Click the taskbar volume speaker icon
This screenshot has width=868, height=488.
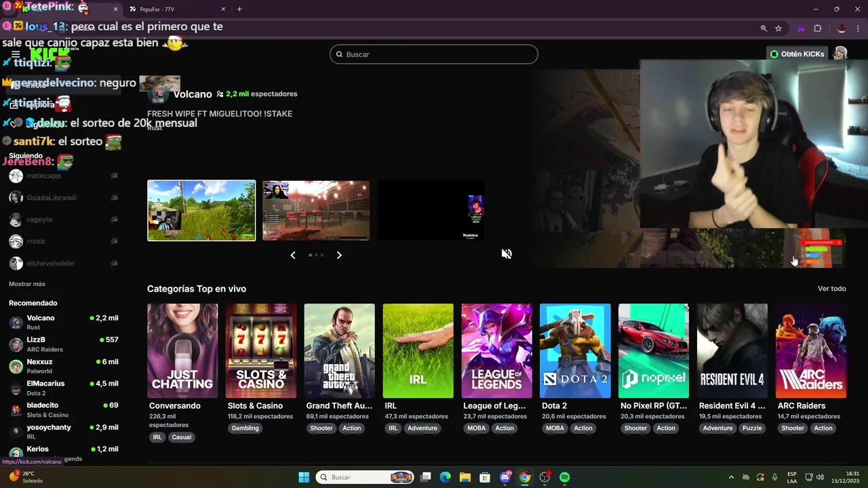point(820,477)
